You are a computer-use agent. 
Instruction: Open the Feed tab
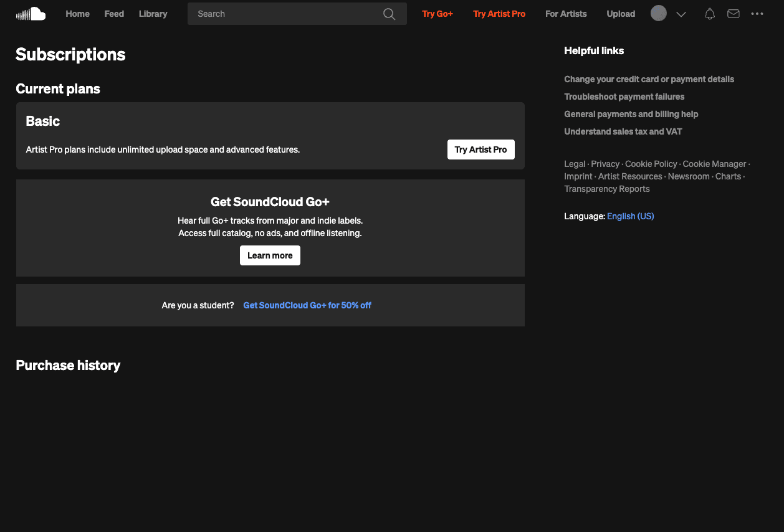(x=114, y=14)
